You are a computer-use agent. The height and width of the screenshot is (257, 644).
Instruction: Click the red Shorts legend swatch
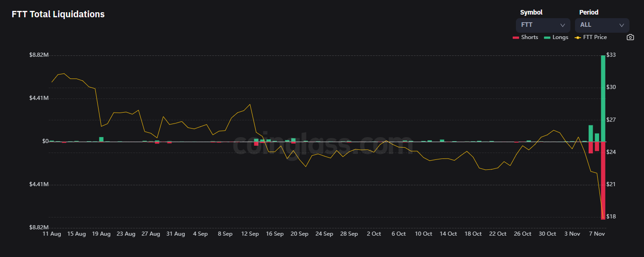pos(516,37)
